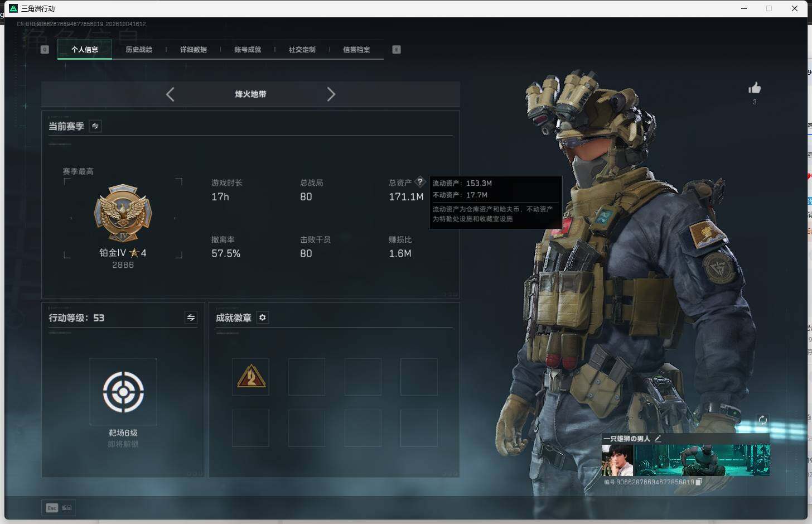The image size is (812, 524).
Task: Go to previous mode with left chevron
Action: tap(170, 94)
